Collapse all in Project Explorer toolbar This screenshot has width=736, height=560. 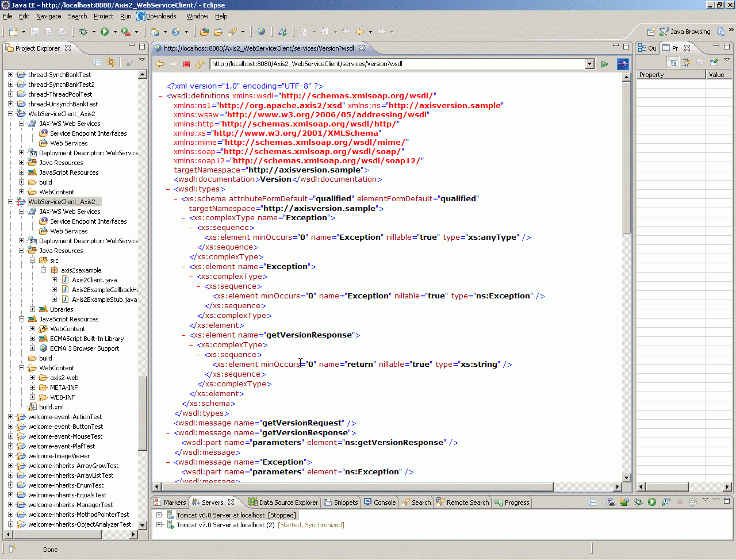(x=98, y=62)
